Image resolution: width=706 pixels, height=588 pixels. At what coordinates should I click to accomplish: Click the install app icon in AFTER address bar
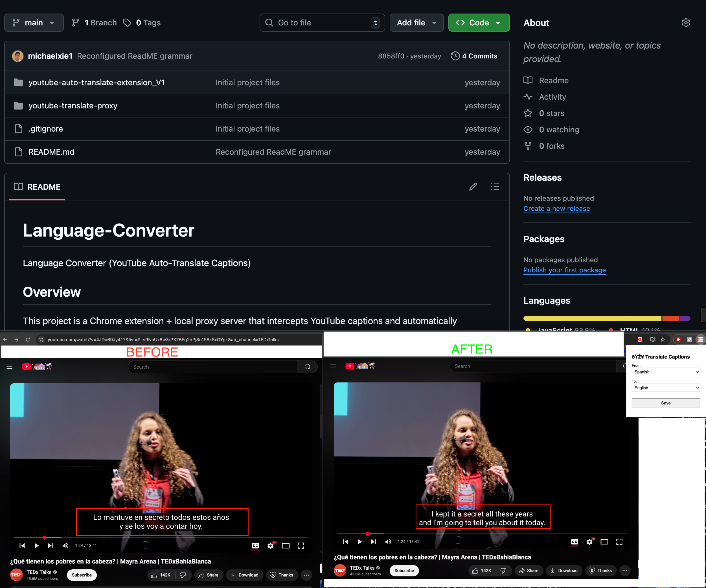[653, 339]
